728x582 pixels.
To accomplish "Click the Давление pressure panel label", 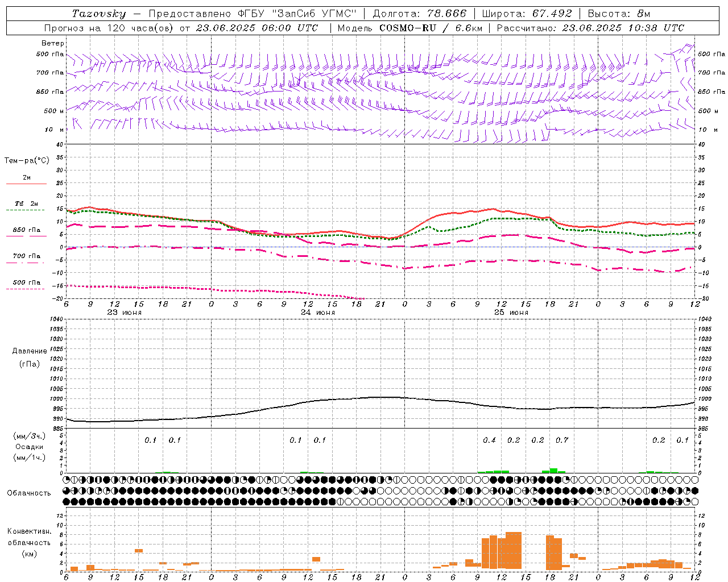I will [30, 351].
